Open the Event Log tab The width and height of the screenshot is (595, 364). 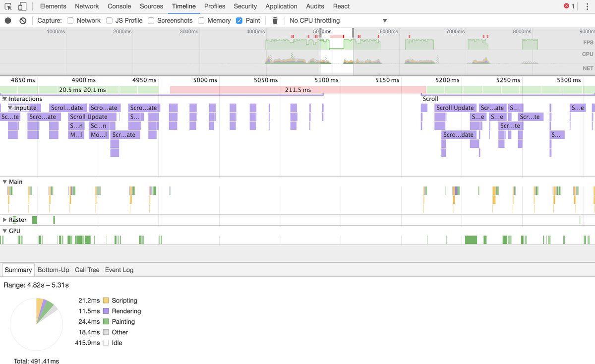pyautogui.click(x=119, y=270)
